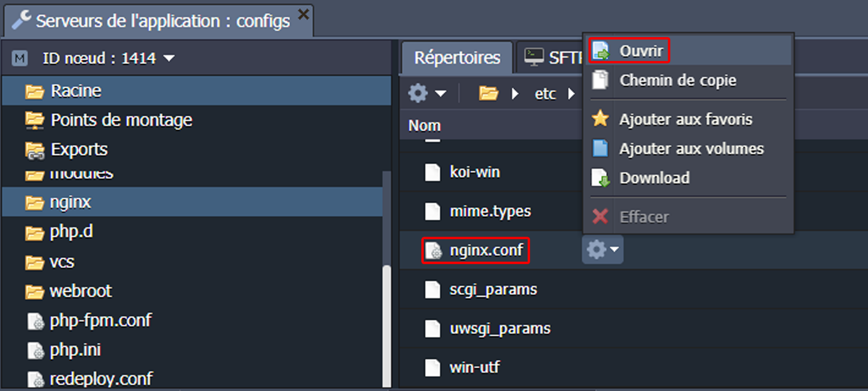Open the php-fpm.conf file
This screenshot has width=868, height=391.
click(x=100, y=321)
